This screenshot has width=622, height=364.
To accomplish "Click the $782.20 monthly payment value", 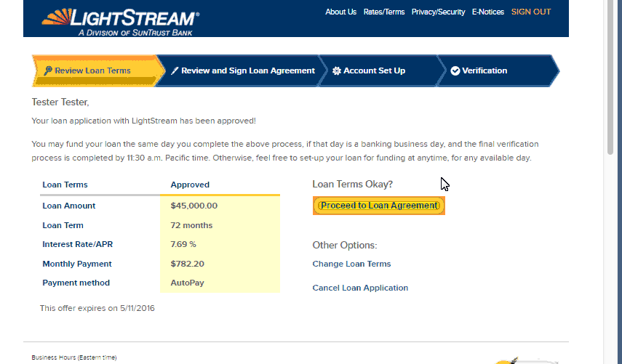I will 187,264.
